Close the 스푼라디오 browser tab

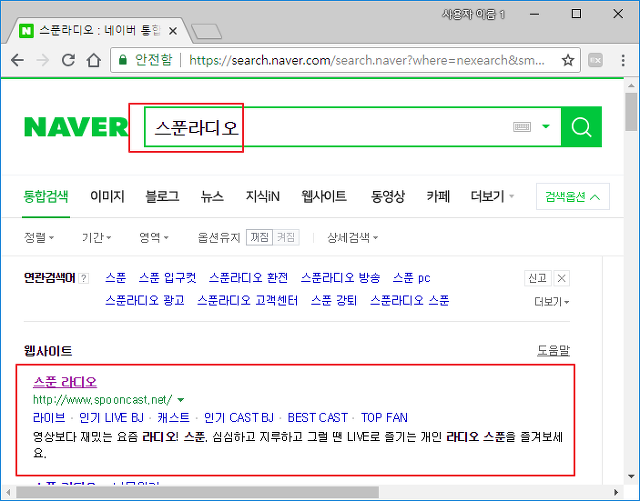[173, 31]
